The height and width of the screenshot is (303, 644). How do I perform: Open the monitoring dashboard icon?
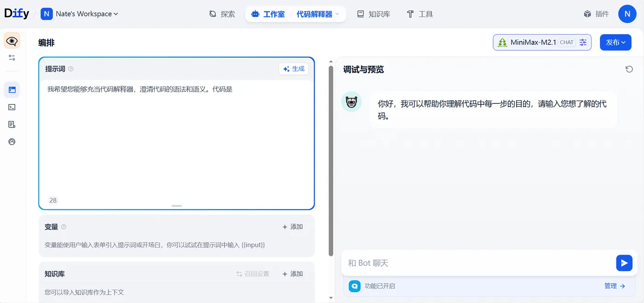point(12,141)
